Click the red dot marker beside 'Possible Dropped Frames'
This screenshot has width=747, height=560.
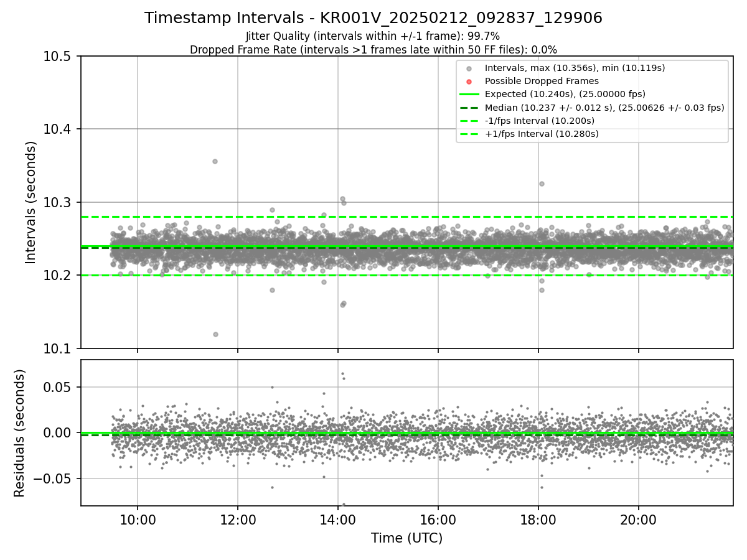(469, 82)
